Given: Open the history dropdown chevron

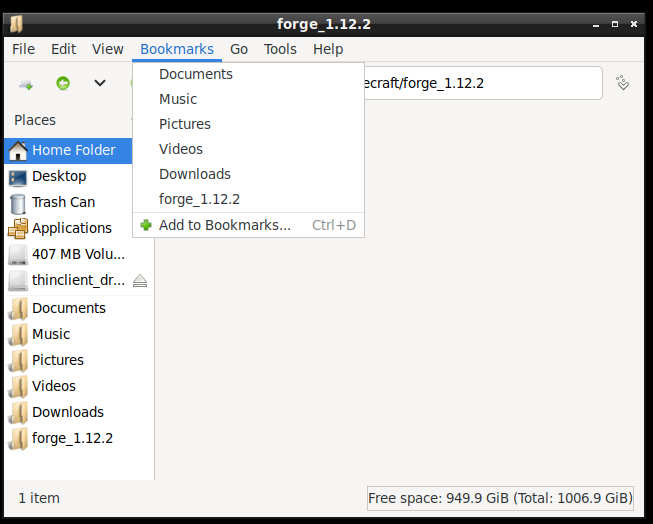Looking at the screenshot, I should coord(100,83).
